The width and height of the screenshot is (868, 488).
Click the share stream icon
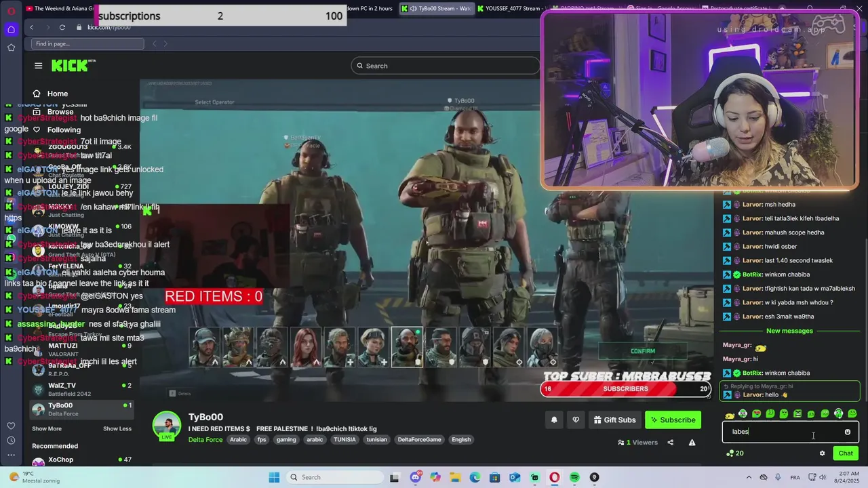click(x=670, y=443)
